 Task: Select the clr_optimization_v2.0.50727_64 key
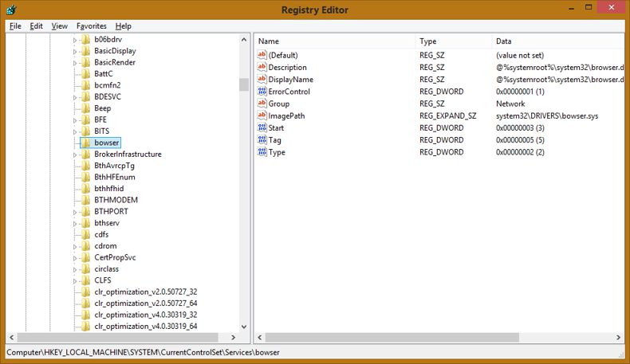pyautogui.click(x=146, y=303)
